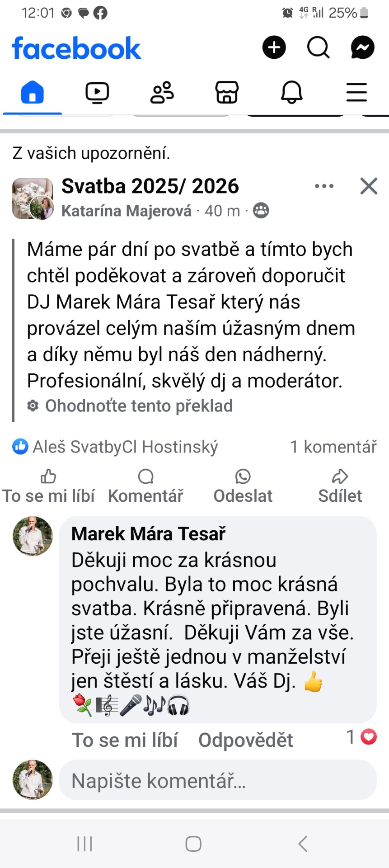
Task: Dismiss the Svatba 2025/2026 post
Action: point(369,186)
